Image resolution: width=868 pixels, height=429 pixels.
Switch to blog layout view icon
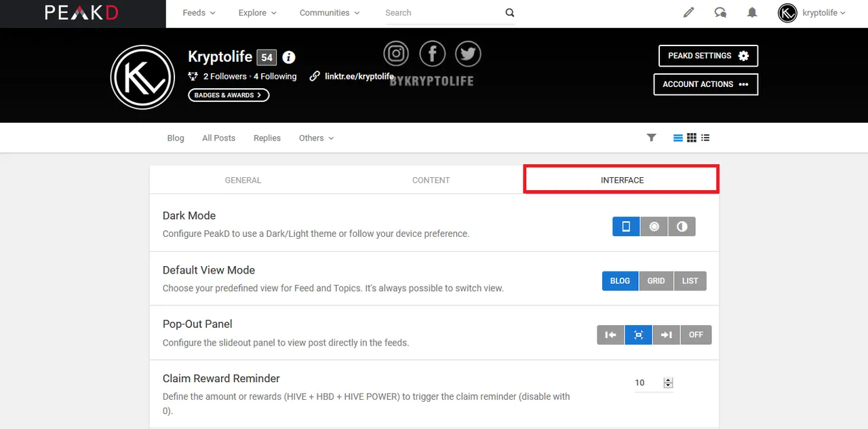coord(678,138)
